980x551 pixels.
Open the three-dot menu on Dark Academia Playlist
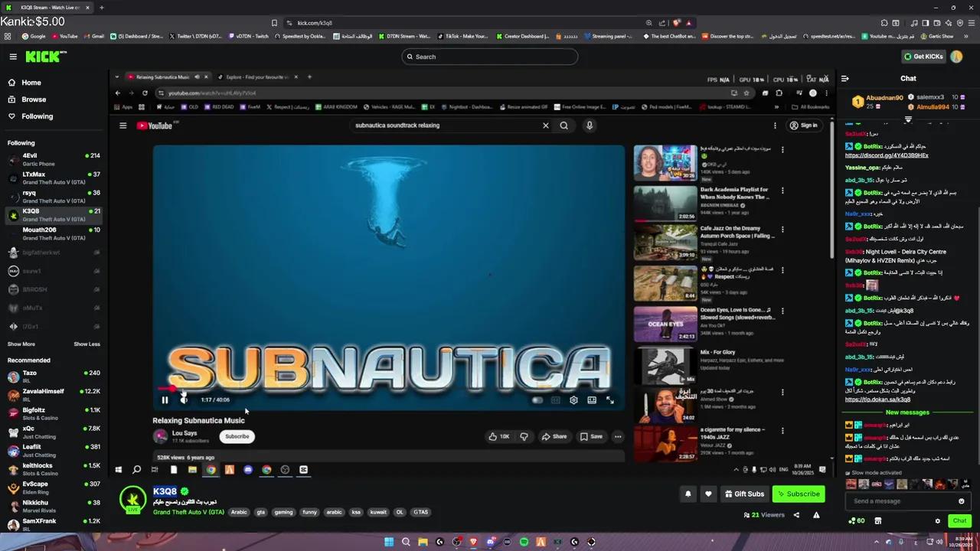point(782,191)
